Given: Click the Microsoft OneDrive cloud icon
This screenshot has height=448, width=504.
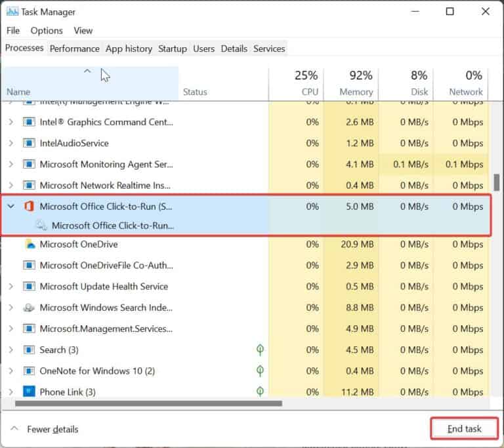Looking at the screenshot, I should point(30,244).
